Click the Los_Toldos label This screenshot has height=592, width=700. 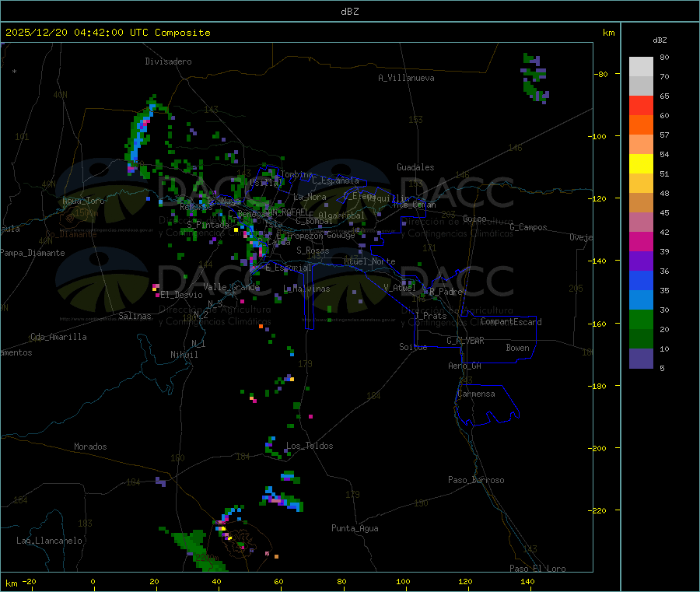point(310,446)
